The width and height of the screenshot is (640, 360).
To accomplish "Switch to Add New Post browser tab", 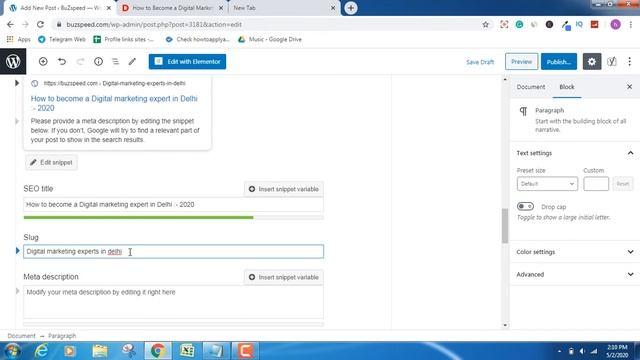I will 60,8.
